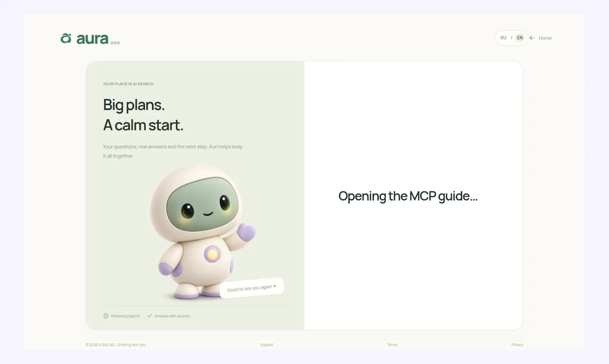Click the 'Personal projects' label
609x364 pixels.
pyautogui.click(x=125, y=316)
